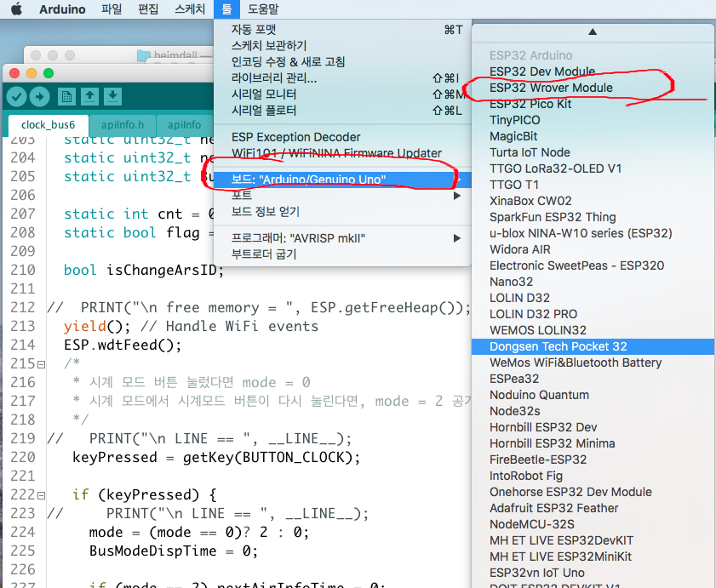
Task: Select 인코딩 수정 & 새로 고침
Action: coord(342,61)
